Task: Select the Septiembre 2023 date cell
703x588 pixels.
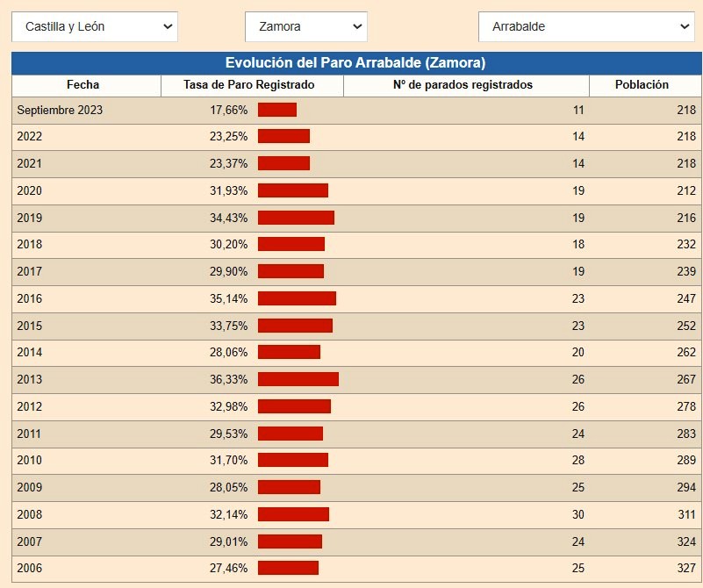Action: coord(60,110)
